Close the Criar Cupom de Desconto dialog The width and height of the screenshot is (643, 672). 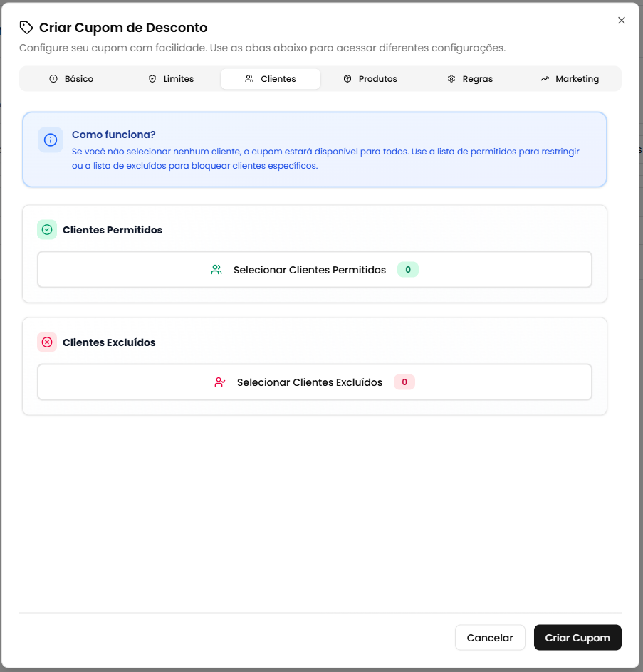click(x=621, y=20)
